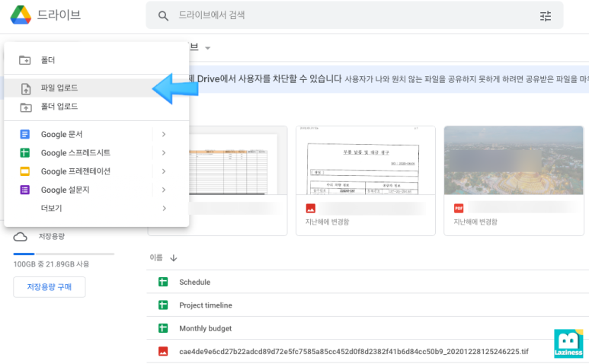
Task: Select Google 문서 menu entry
Action: 96,134
